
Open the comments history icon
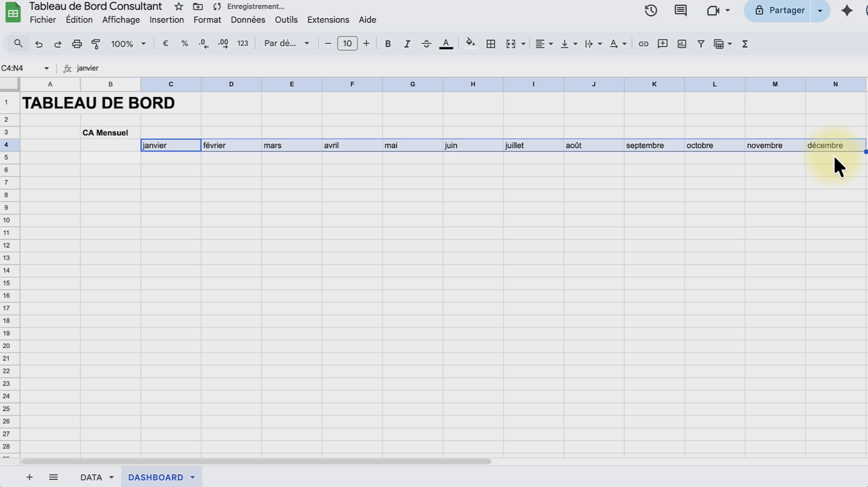pyautogui.click(x=680, y=10)
